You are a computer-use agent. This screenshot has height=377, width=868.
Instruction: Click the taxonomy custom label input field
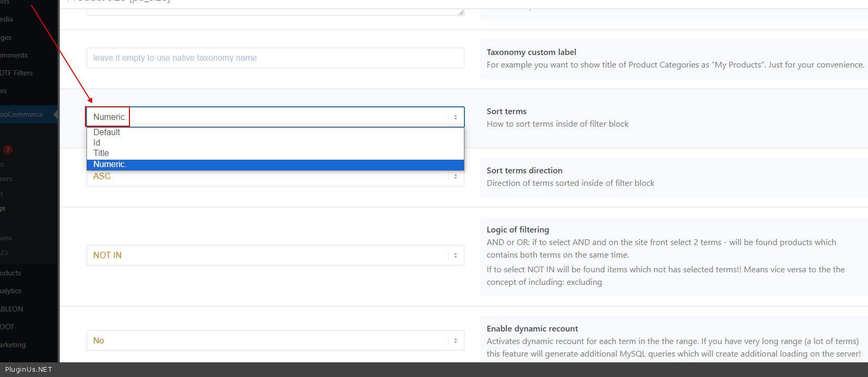click(275, 58)
